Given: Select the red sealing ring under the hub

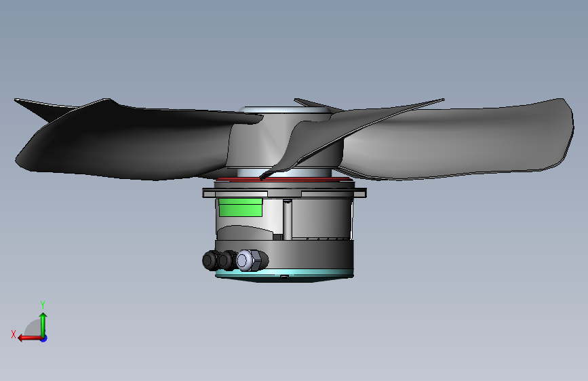Looking at the screenshot, I should point(284,179).
